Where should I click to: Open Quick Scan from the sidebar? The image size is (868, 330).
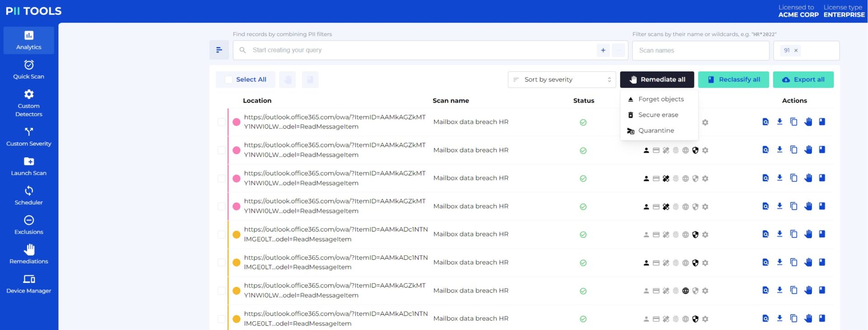coord(29,70)
